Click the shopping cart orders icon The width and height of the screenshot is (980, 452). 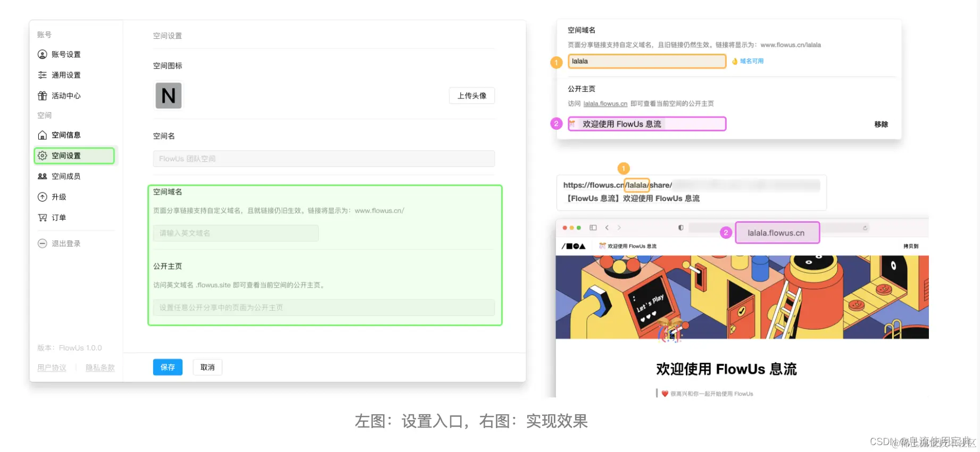(x=43, y=217)
